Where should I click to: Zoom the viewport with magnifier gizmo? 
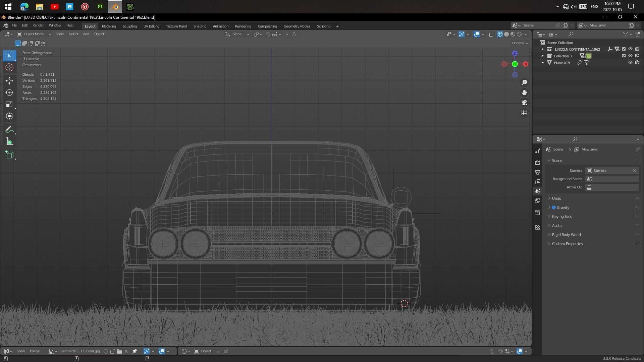524,82
